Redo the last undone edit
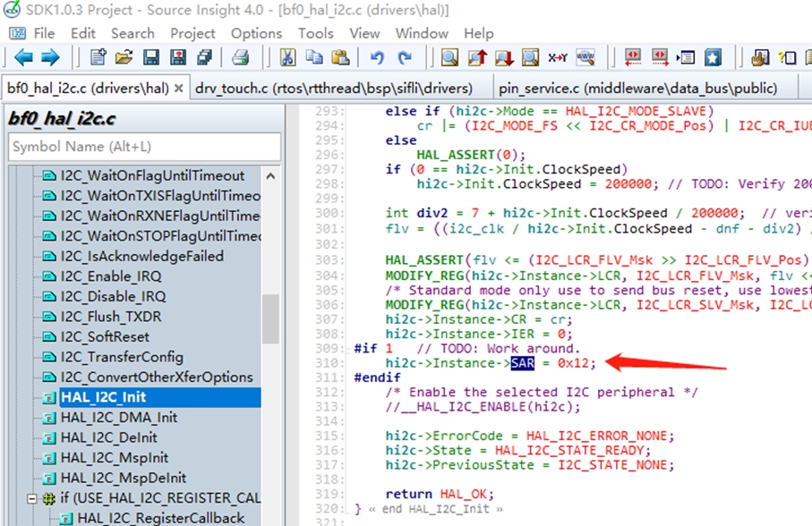Screen dimensions: 812x526 [405, 57]
